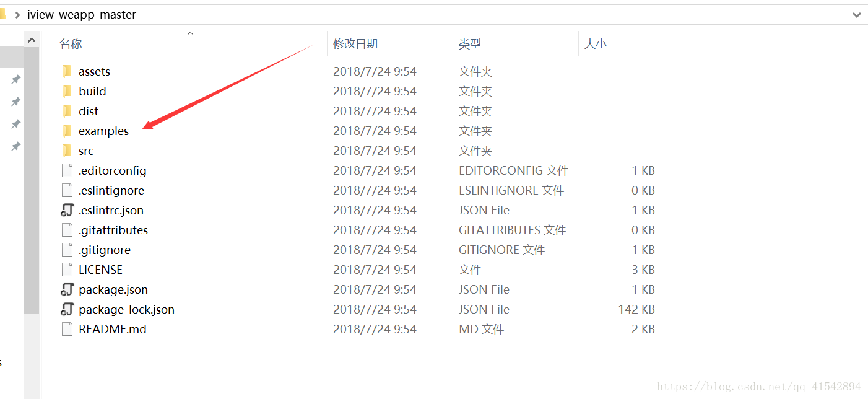Open the src folder
The width and height of the screenshot is (868, 399).
tap(85, 151)
